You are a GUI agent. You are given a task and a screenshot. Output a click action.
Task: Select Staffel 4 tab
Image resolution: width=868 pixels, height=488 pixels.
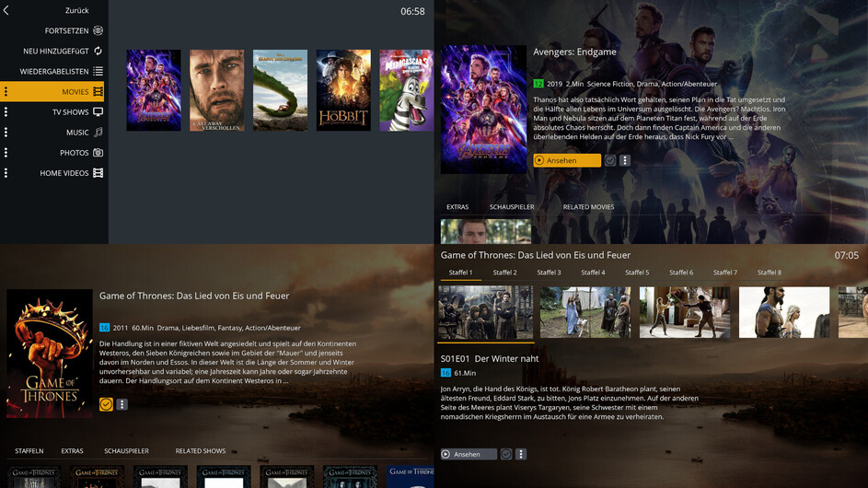point(593,273)
